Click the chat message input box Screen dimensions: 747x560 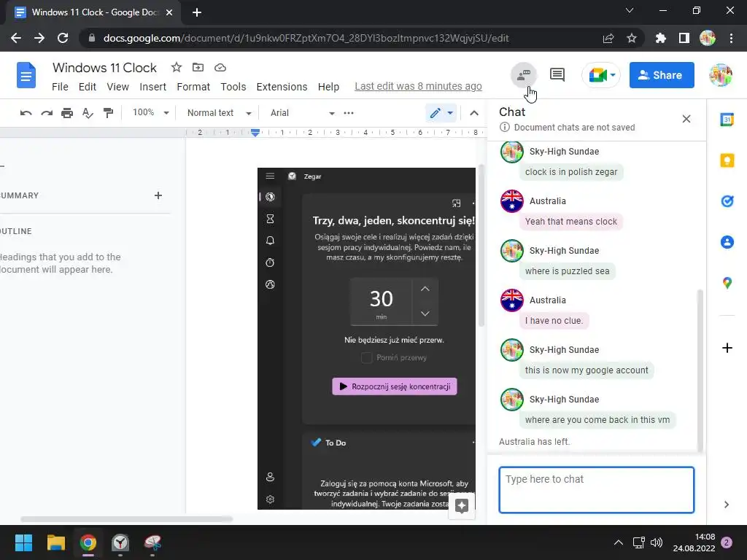(597, 489)
